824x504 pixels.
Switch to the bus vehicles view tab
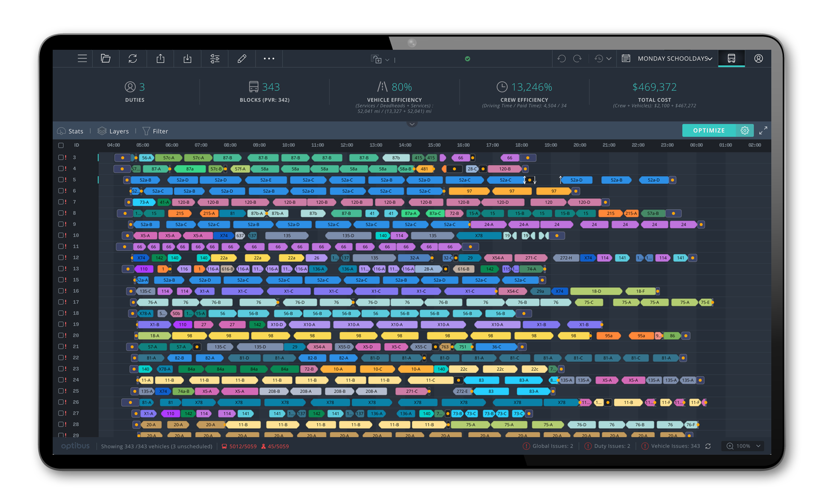tap(731, 58)
